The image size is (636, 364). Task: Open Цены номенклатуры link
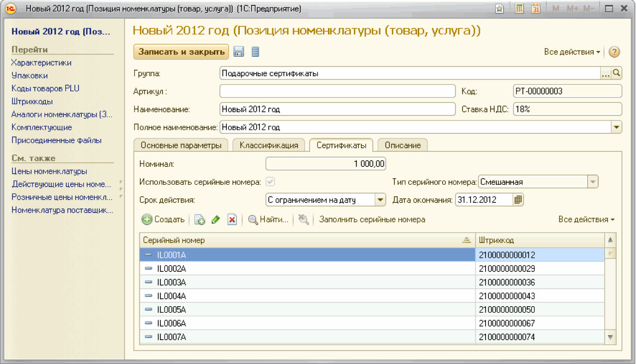[x=49, y=171]
